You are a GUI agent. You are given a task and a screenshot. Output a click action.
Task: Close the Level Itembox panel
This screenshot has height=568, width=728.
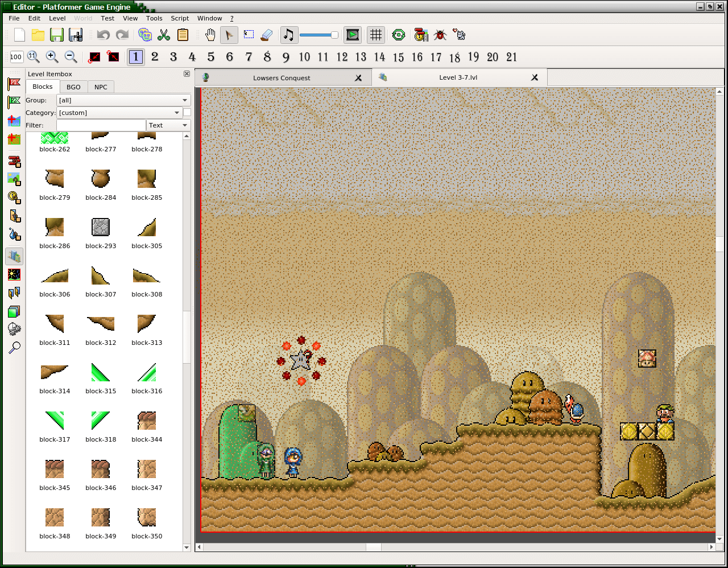187,74
